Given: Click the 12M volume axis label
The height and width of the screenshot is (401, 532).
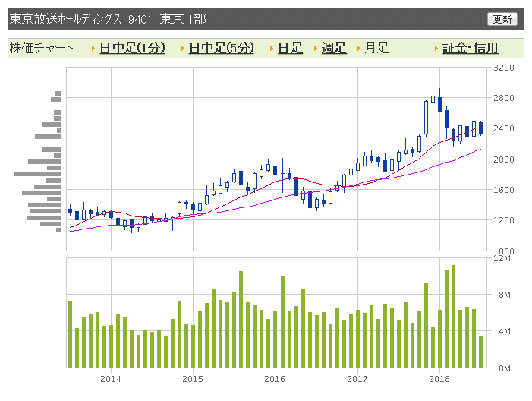Looking at the screenshot, I should tap(502, 258).
